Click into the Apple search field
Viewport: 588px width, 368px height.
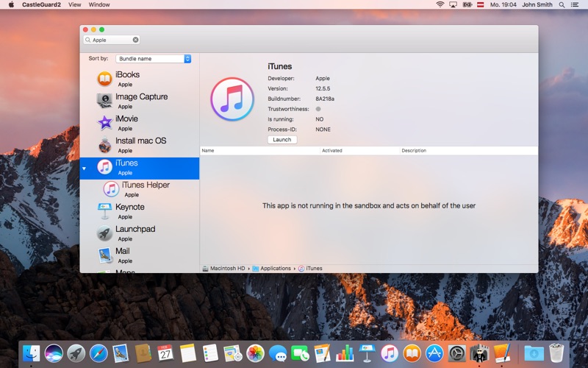click(112, 40)
